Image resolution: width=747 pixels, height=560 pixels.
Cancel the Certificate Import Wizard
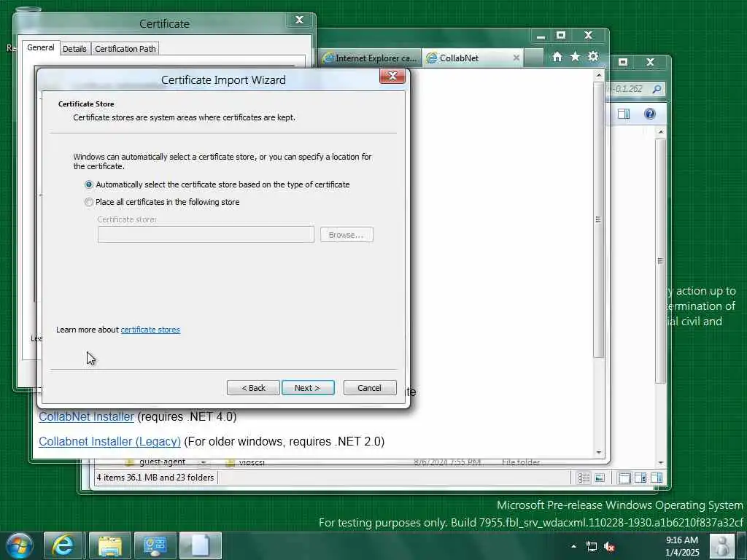370,388
